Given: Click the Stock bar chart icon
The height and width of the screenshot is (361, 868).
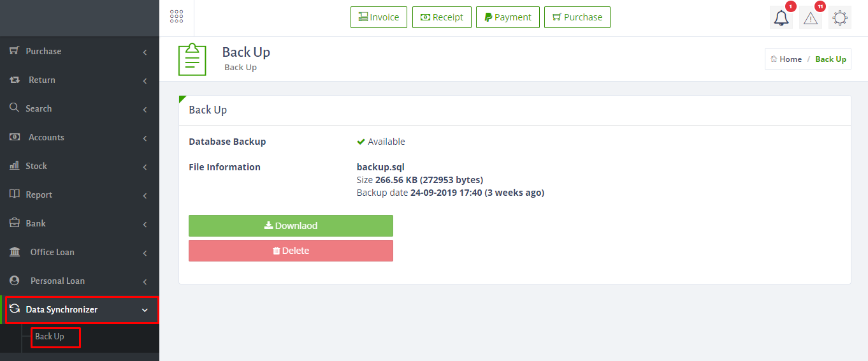Looking at the screenshot, I should 14,166.
